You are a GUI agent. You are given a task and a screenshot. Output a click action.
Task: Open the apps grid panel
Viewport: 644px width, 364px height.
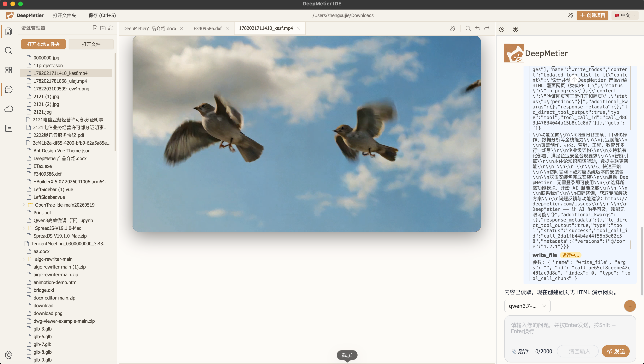(x=9, y=70)
